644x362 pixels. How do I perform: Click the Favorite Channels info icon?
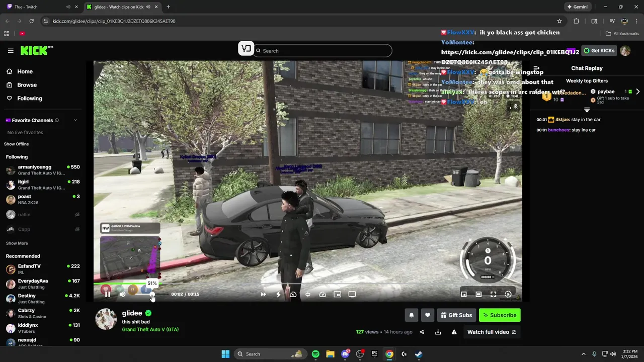tap(57, 120)
